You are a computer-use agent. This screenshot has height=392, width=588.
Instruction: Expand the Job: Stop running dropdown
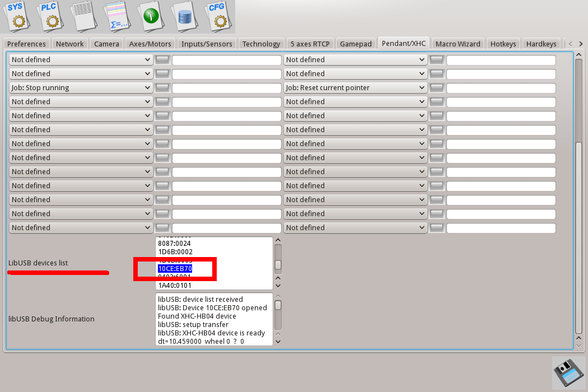tap(81, 87)
